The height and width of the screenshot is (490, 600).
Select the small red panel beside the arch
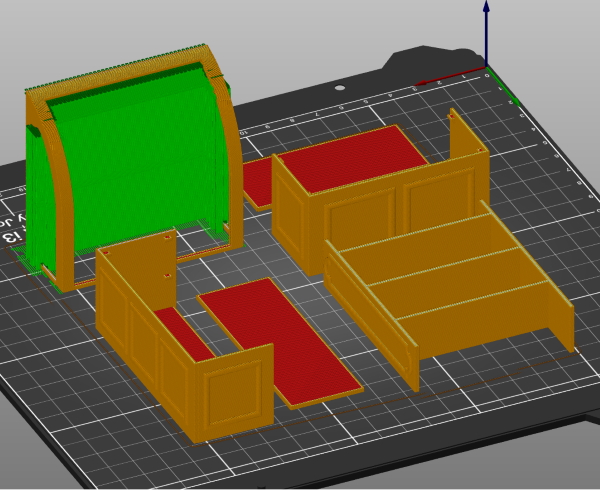point(257,180)
